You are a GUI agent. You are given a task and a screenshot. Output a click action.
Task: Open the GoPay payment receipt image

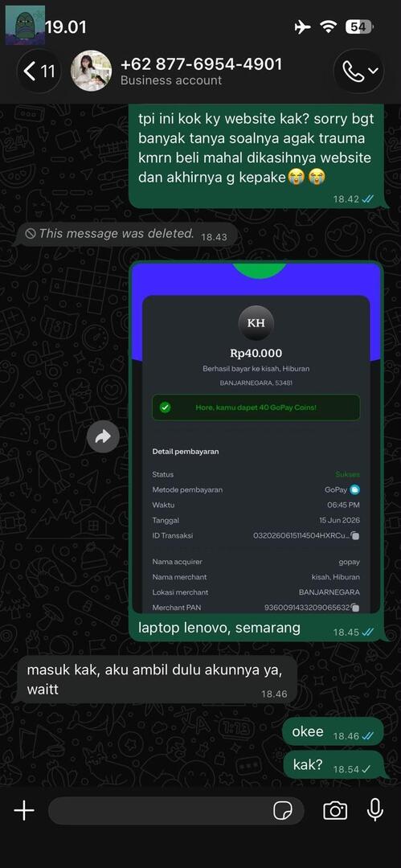(x=256, y=437)
